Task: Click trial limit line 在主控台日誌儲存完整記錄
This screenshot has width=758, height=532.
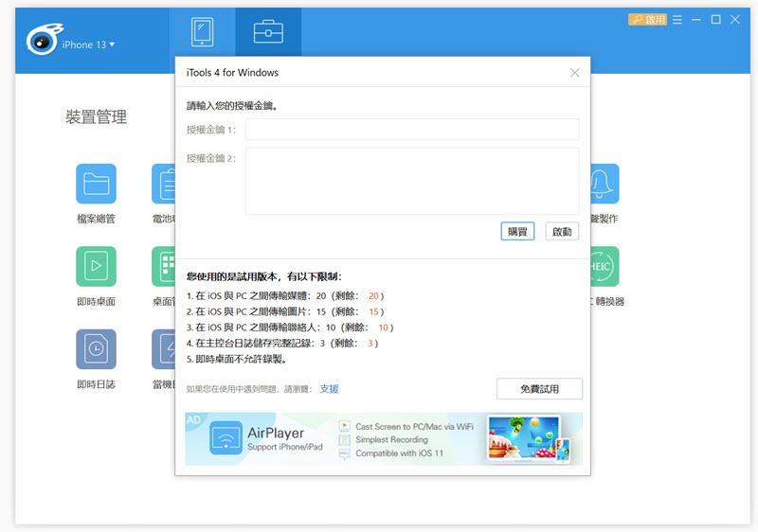Action: coord(282,344)
